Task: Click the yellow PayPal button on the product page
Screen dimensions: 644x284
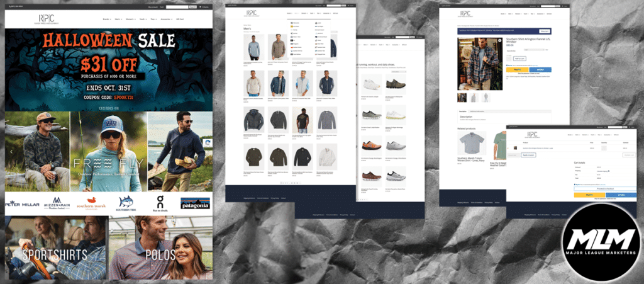Action: tap(517, 70)
